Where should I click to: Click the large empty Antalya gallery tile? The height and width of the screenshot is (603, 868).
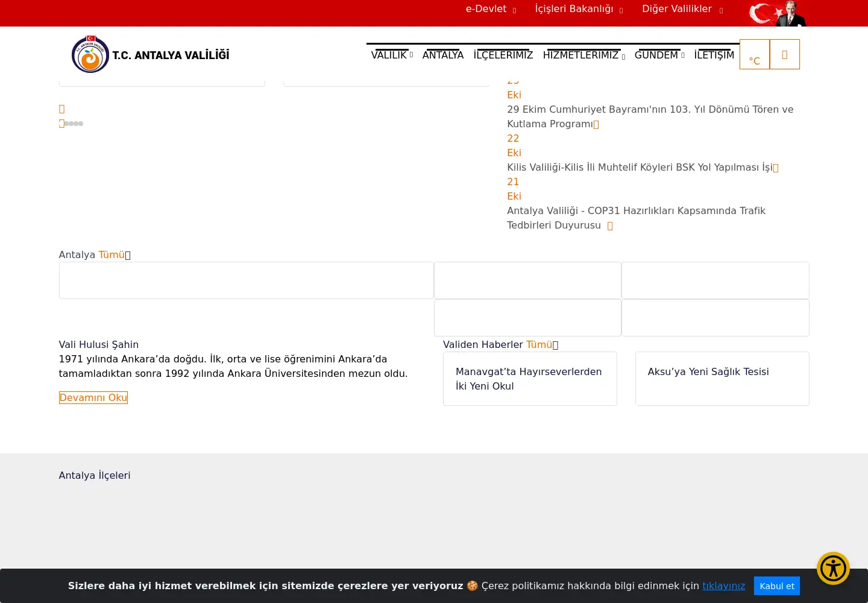coord(247,280)
